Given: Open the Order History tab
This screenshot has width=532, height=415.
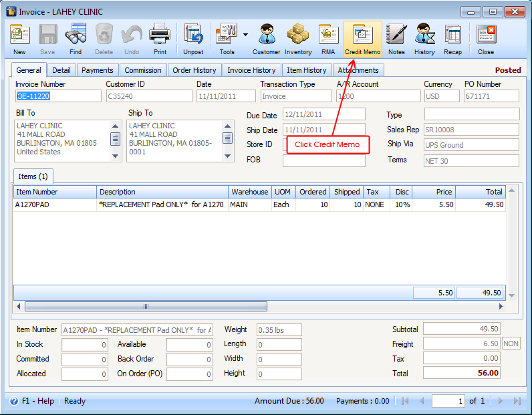Looking at the screenshot, I should coord(194,70).
